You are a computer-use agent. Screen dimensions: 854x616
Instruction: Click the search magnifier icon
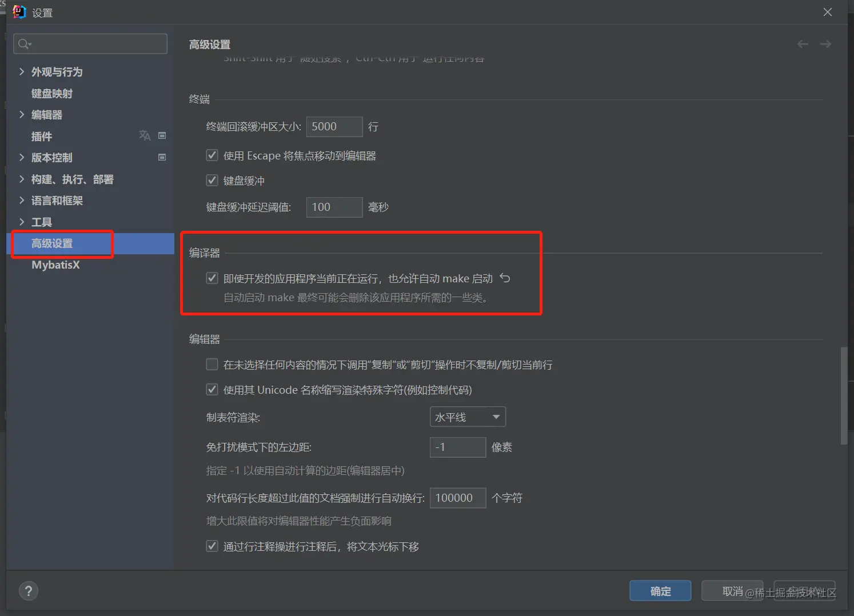pyautogui.click(x=25, y=44)
